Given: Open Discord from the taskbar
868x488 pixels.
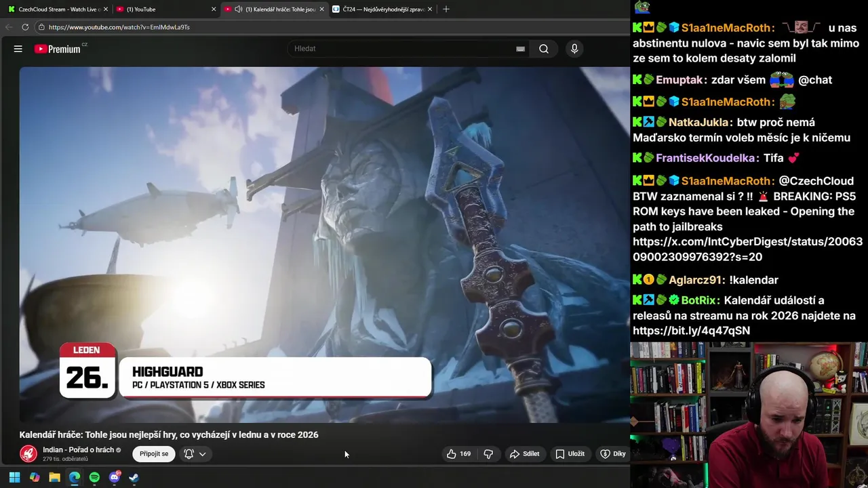Looking at the screenshot, I should (115, 477).
